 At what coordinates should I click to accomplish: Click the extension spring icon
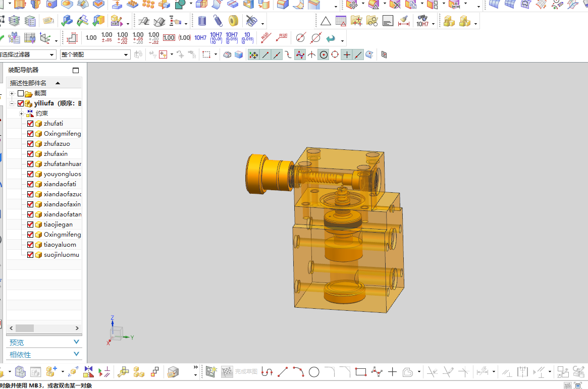(218, 21)
